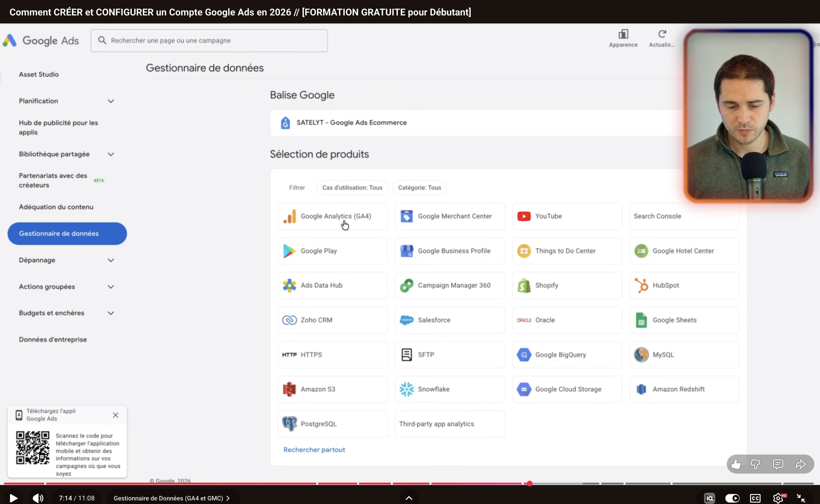Expand the Bibliothèque partagée section
This screenshot has width=820, height=504.
(111, 154)
